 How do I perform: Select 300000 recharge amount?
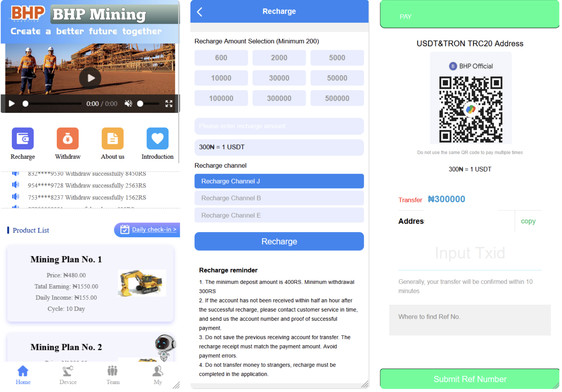279,98
